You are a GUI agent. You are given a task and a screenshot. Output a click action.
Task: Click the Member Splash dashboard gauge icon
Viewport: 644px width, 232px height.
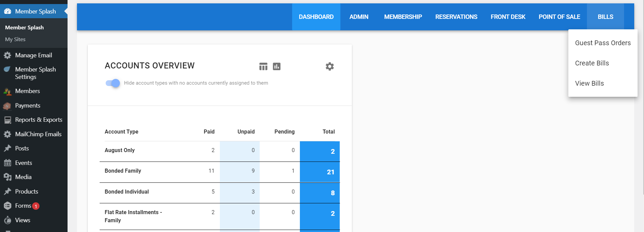coord(7,11)
